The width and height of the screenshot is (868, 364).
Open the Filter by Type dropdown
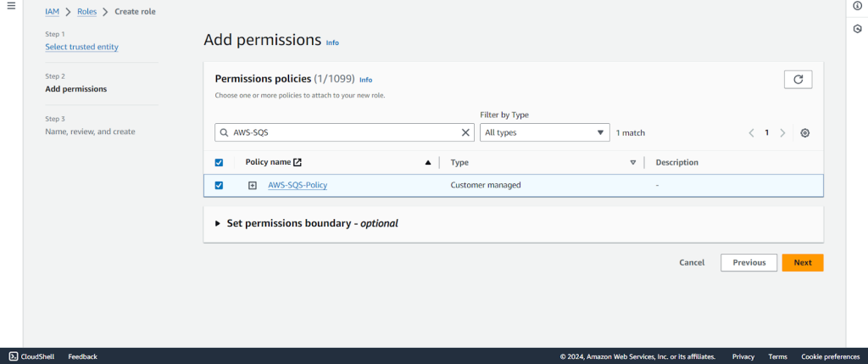(545, 132)
